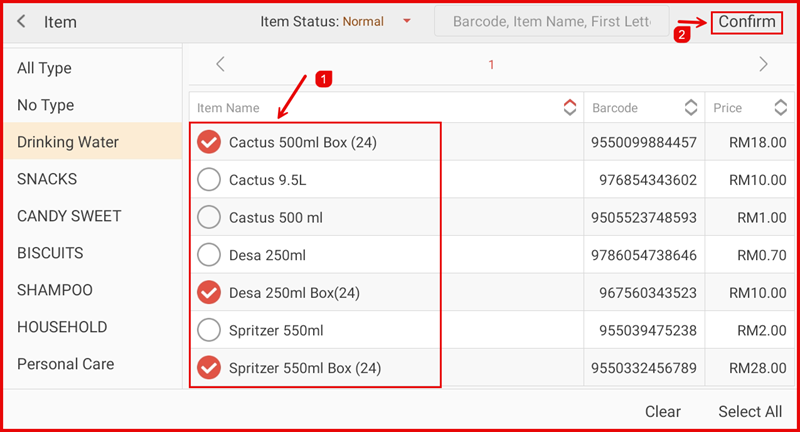Click the back arrow beside Item
This screenshot has height=432, width=800.
pyautogui.click(x=22, y=22)
